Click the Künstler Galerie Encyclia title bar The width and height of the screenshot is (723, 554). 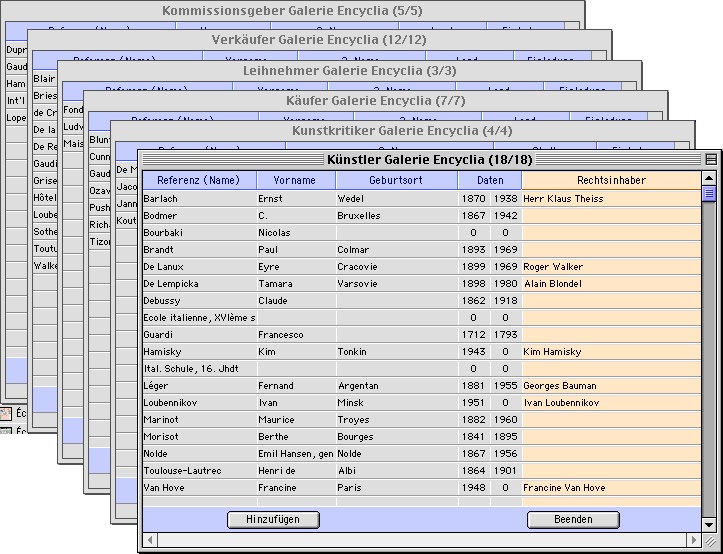pos(430,160)
